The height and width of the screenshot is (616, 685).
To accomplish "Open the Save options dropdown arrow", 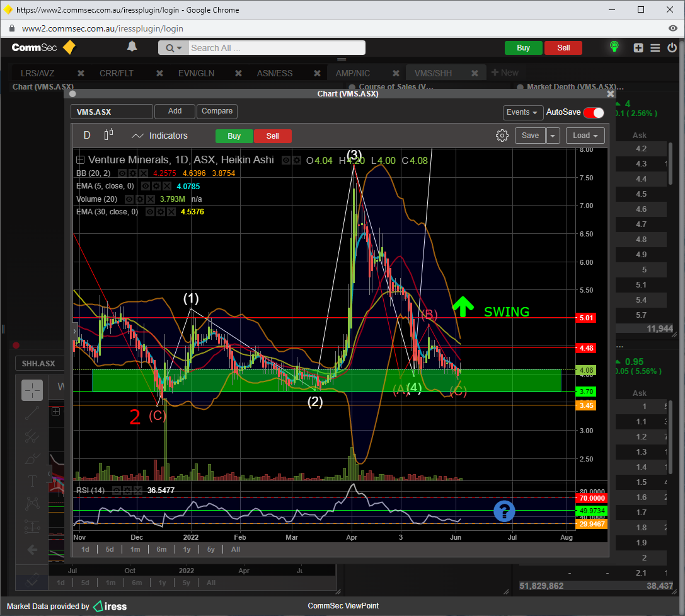I will [553, 136].
